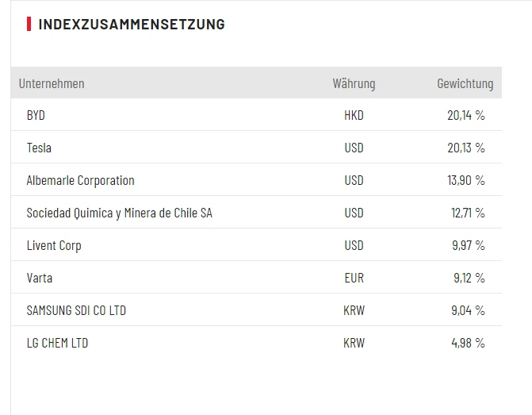The height and width of the screenshot is (415, 532).
Task: Click Sociedad Quimica y Minera de Chile SA
Action: pos(119,213)
